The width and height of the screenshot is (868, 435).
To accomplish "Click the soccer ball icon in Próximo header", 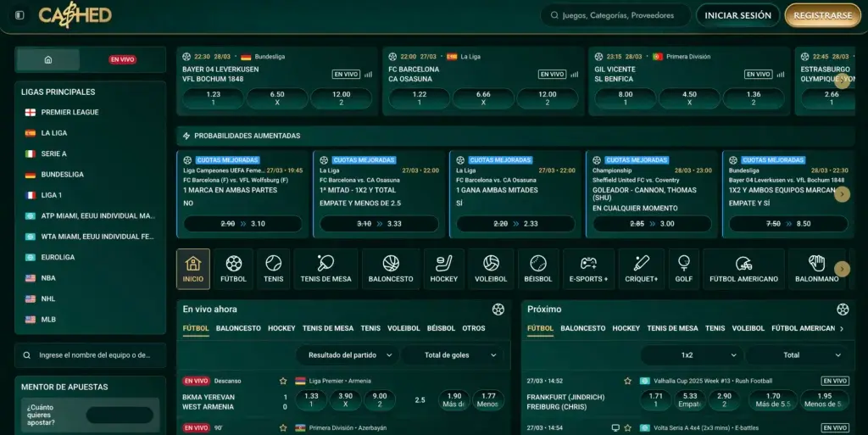I will [x=843, y=310].
